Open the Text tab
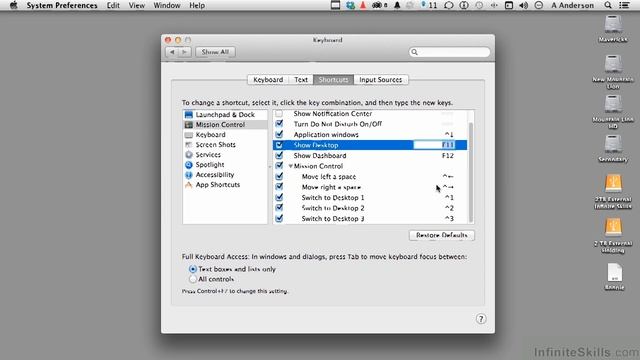 point(301,80)
